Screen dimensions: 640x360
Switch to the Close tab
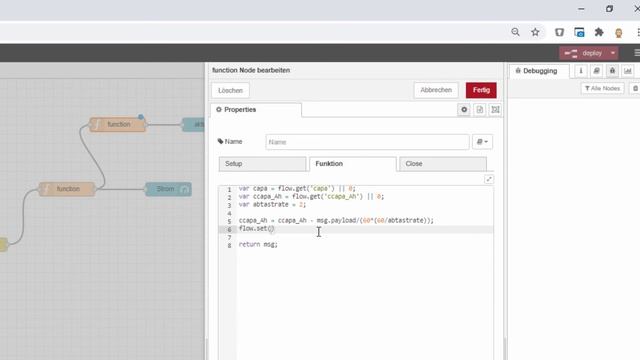coord(443,164)
